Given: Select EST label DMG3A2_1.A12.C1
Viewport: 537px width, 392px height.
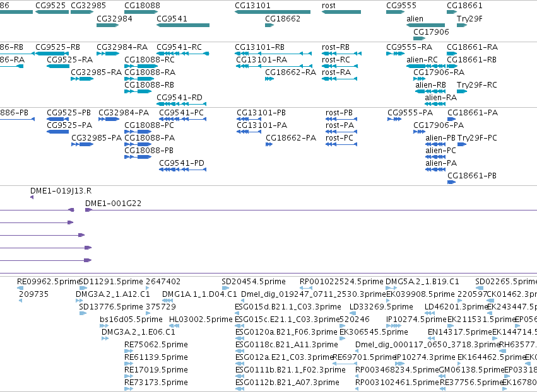Looking at the screenshot, I should [x=113, y=294].
